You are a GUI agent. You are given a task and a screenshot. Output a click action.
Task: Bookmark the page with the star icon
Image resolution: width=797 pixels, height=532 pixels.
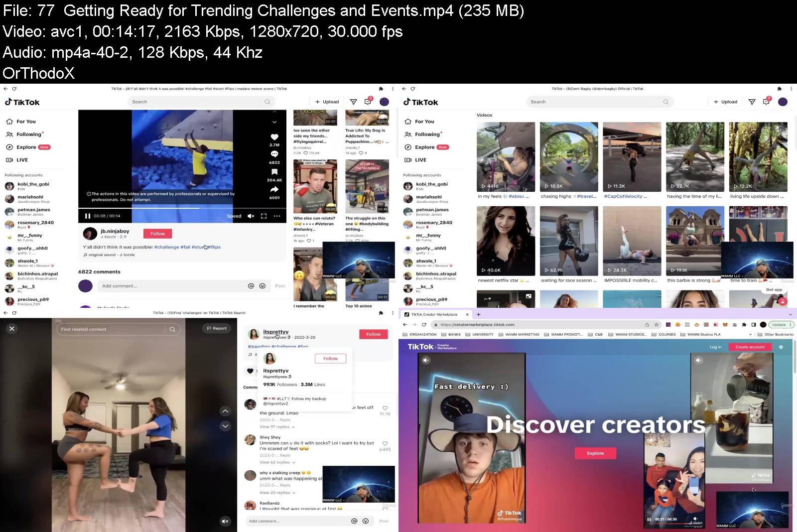(657, 325)
